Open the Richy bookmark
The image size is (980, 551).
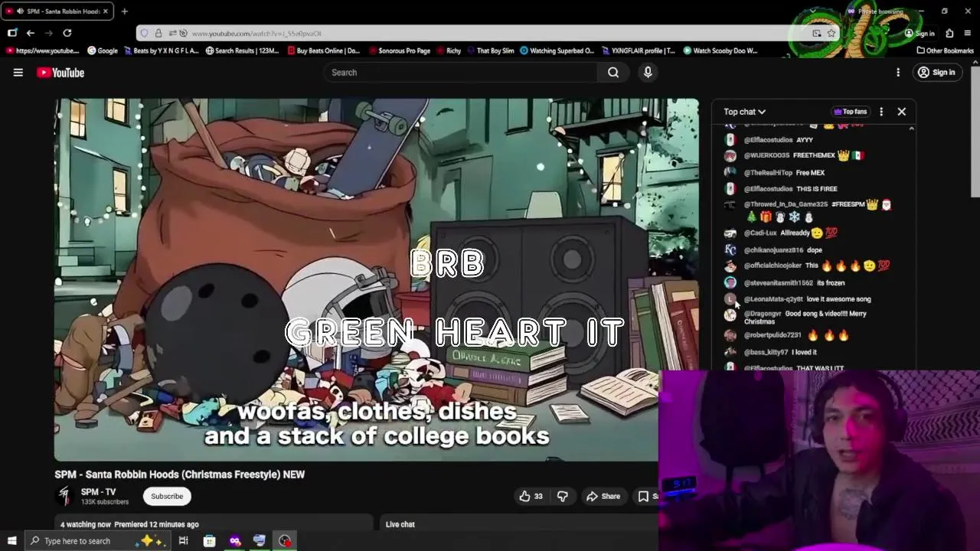click(449, 51)
